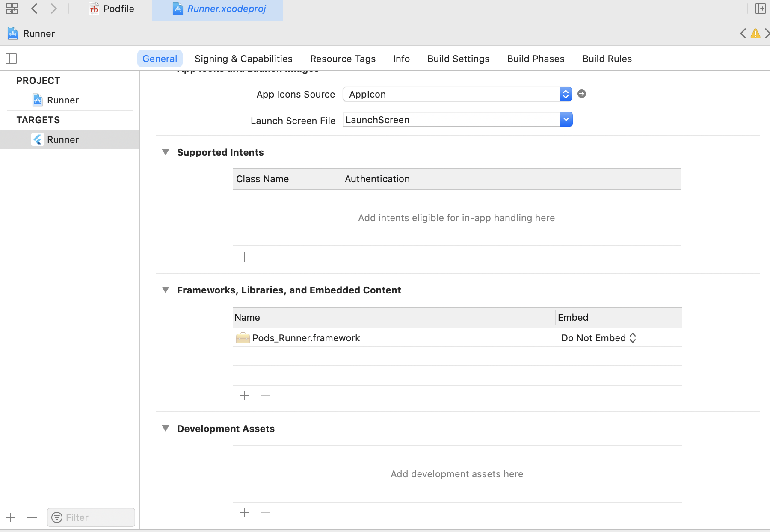Open the App Icons Source popup
Screen dimensions: 770x532
457,94
